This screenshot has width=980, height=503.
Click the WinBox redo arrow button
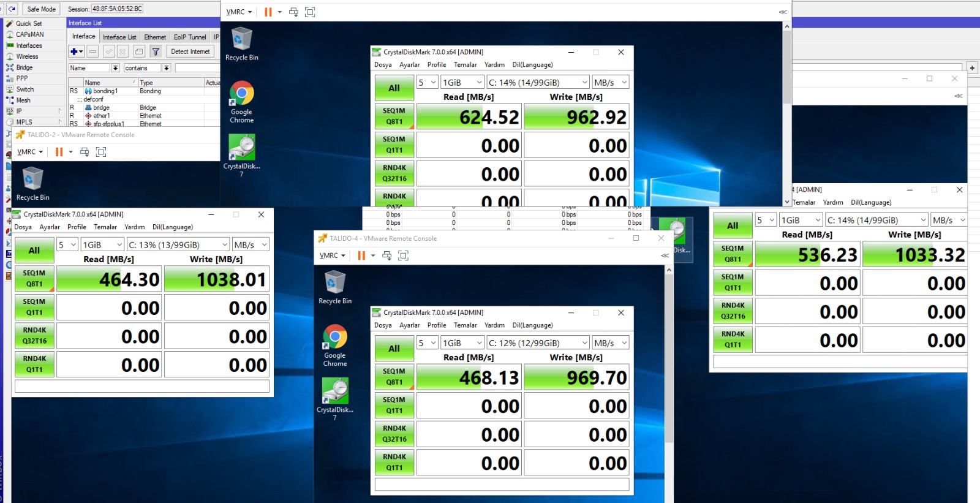coord(12,9)
